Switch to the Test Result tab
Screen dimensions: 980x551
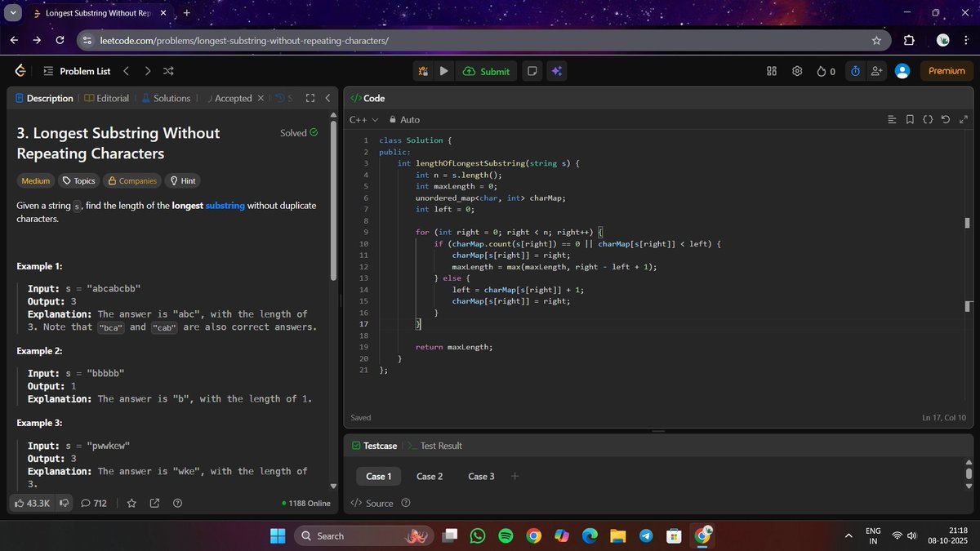coord(435,446)
